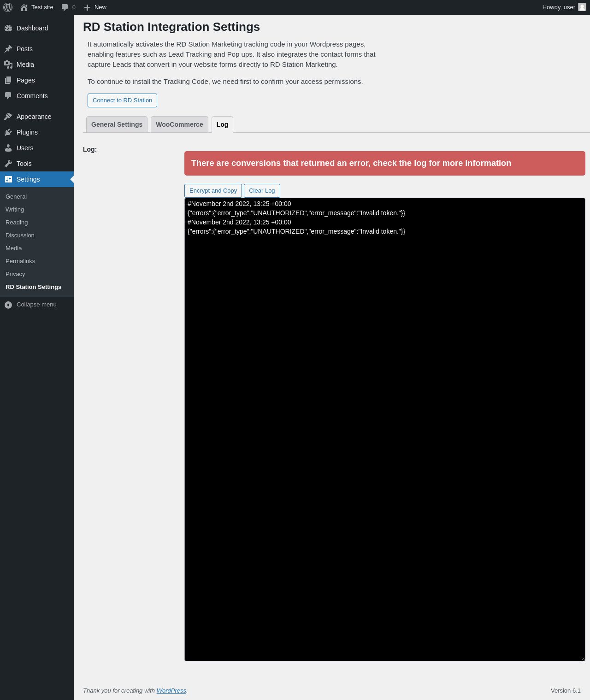Clear the log with Clear Log
The width and height of the screenshot is (590, 700).
click(262, 191)
